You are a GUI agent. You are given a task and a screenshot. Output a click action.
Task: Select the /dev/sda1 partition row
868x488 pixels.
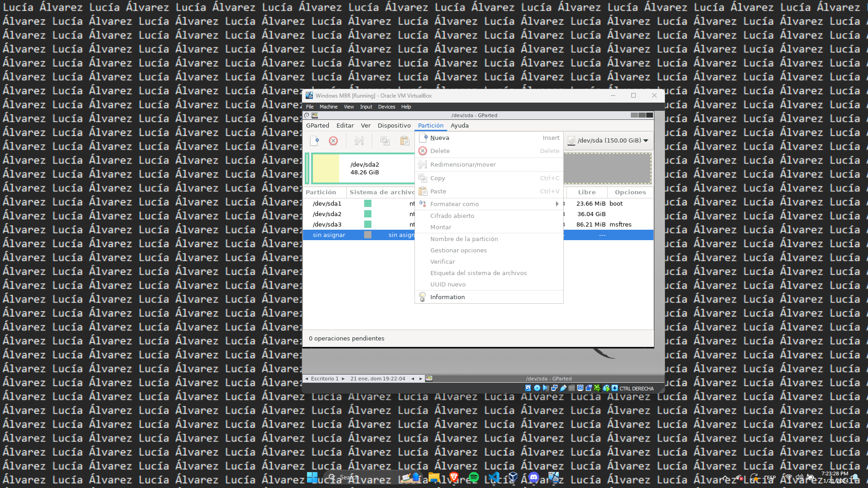click(x=327, y=204)
